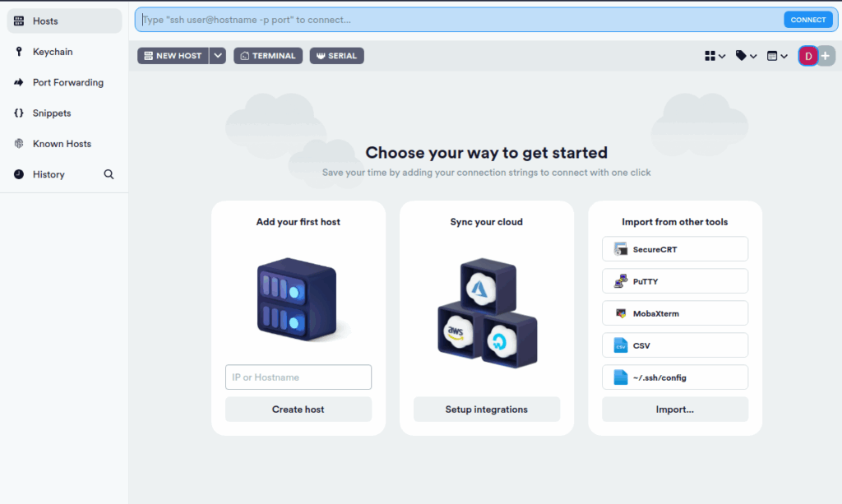Click the serial port icon in SERIAL button

coord(321,56)
